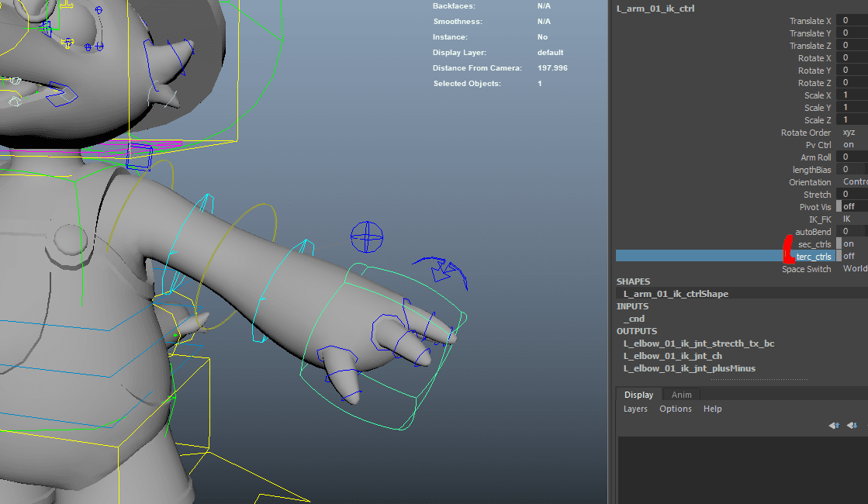
Task: Select L_elbow_01_ik_jnt_plusMinus output node
Action: point(689,368)
